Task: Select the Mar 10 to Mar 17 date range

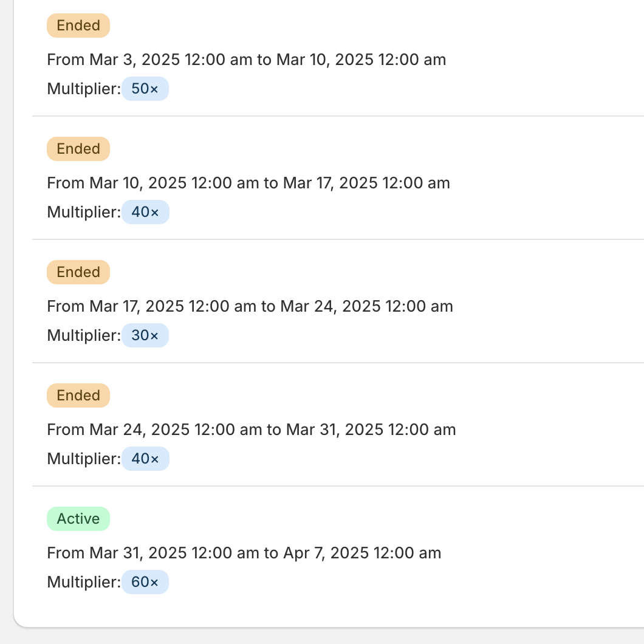Action: (x=248, y=183)
